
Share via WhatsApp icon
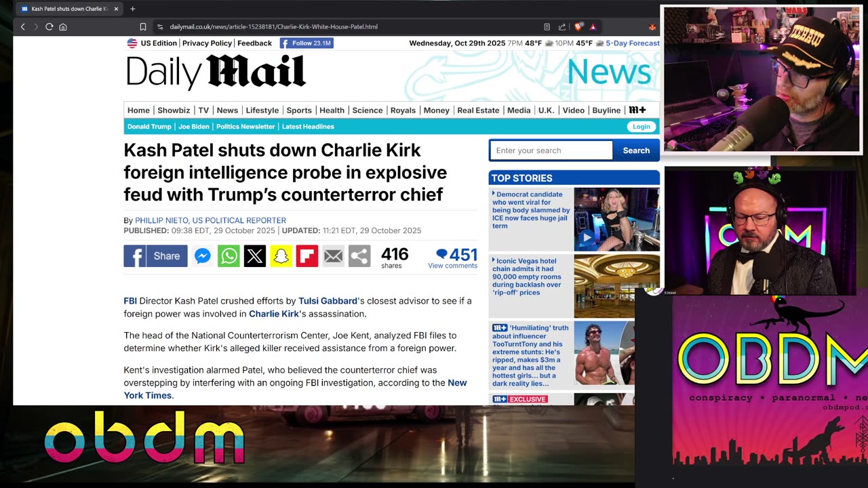[x=229, y=256]
